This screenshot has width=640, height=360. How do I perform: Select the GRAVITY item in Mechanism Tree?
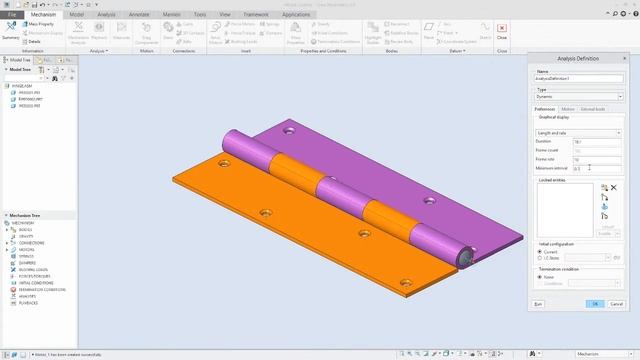(26, 236)
